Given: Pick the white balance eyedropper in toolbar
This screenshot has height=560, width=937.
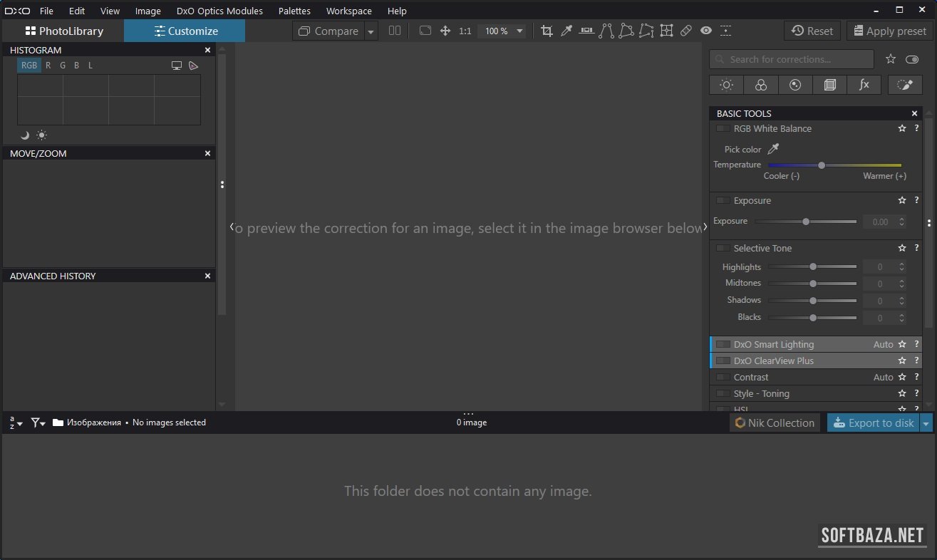Looking at the screenshot, I should coord(566,31).
